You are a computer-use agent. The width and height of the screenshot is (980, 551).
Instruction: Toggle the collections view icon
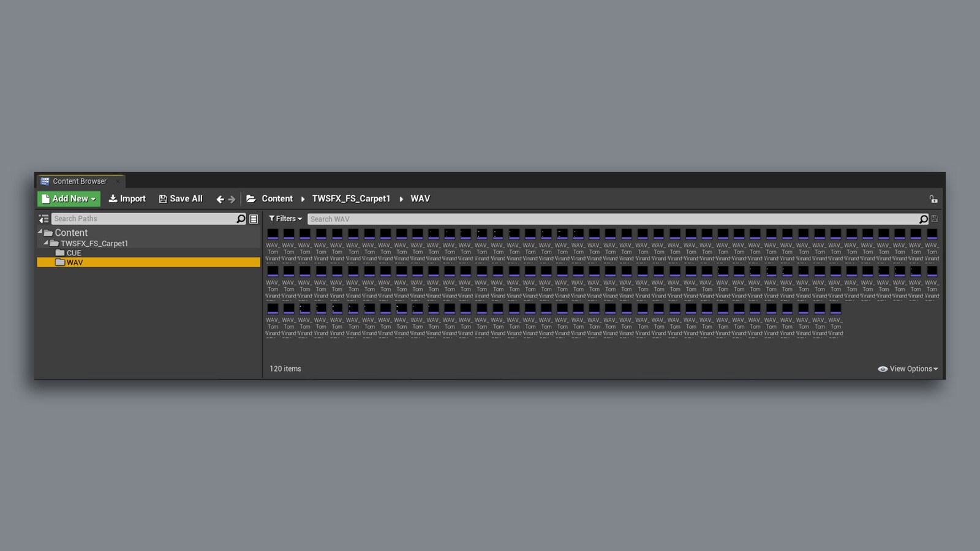254,219
